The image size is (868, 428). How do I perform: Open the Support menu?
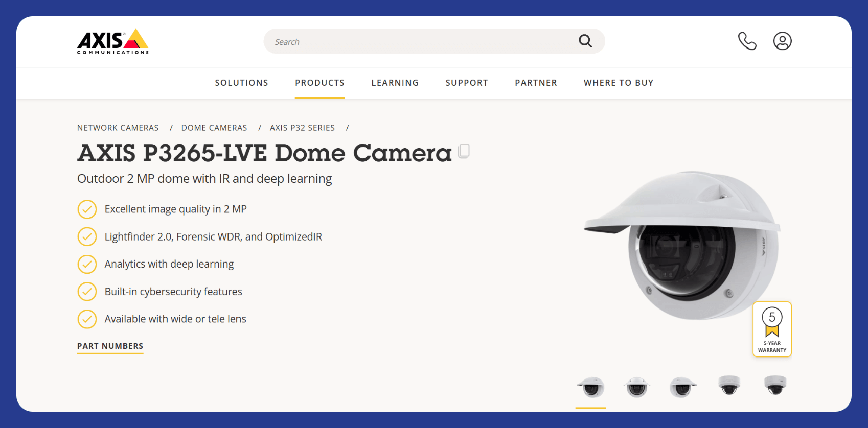click(467, 83)
